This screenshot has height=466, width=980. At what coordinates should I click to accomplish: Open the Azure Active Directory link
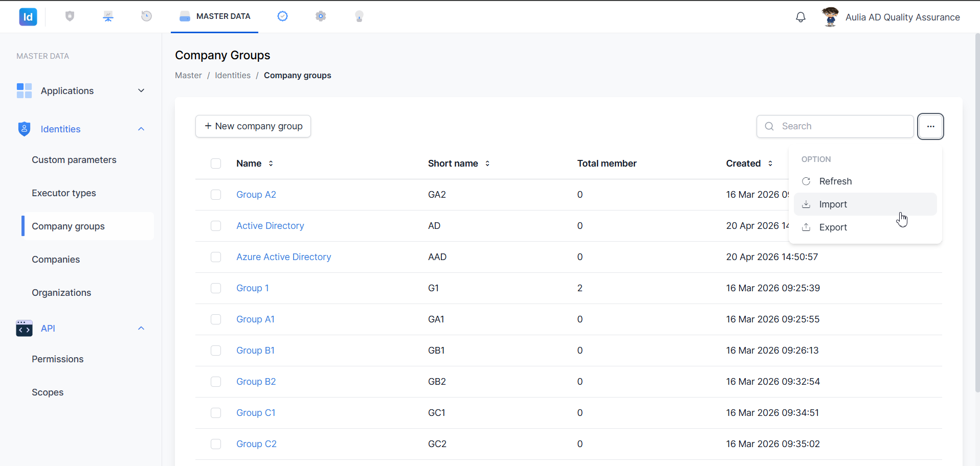pos(284,257)
